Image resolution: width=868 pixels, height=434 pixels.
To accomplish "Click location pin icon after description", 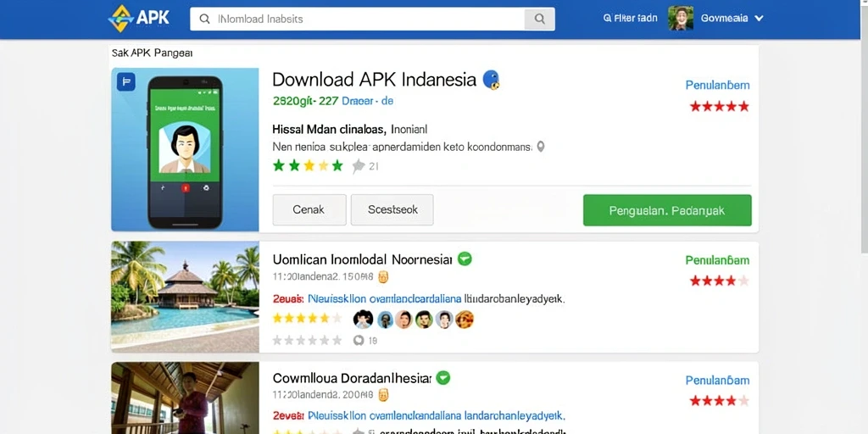I will 541,147.
